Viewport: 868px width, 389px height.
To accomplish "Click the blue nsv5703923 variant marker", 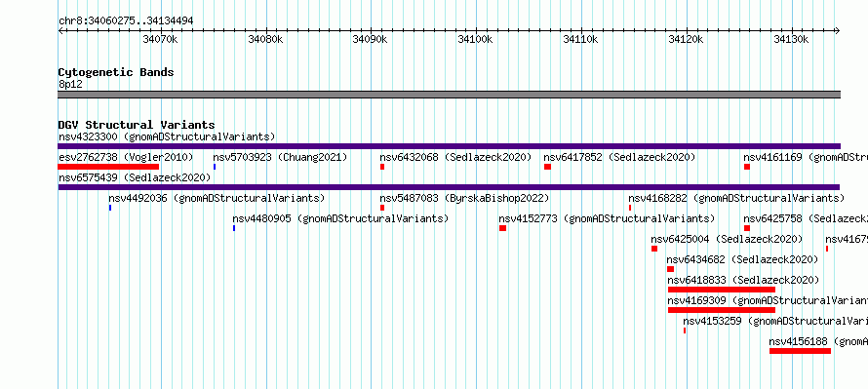I will pyautogui.click(x=215, y=167).
